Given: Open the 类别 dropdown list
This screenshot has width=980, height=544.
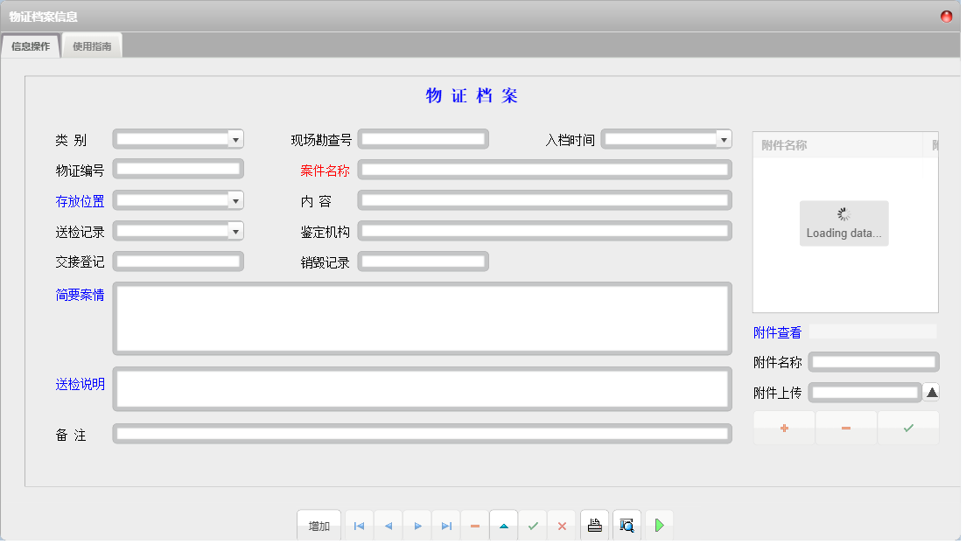Looking at the screenshot, I should point(234,138).
